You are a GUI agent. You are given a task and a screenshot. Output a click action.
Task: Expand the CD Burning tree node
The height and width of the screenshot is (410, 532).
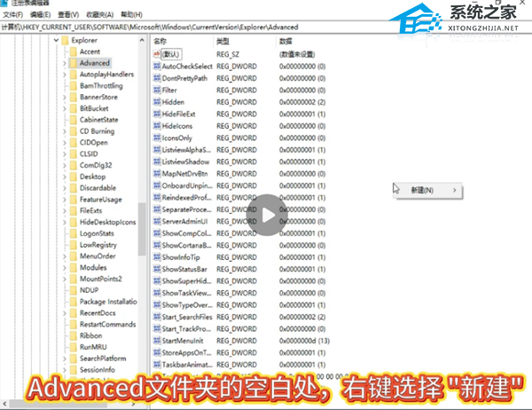65,131
